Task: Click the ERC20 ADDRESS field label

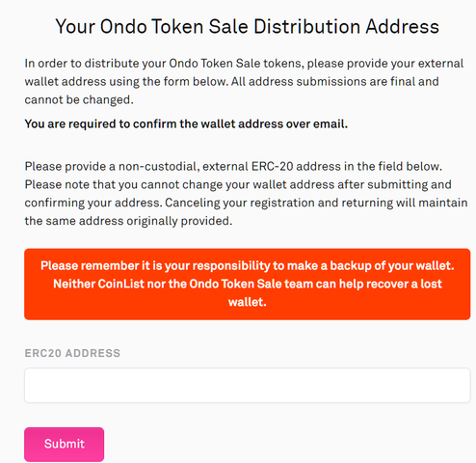Action: 72,353
